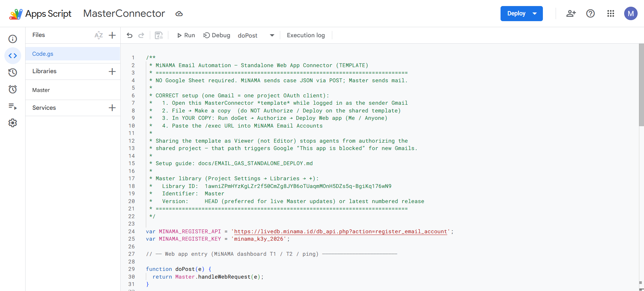The image size is (644, 291).
Task: Expand the doPost function selector dropdown
Action: (x=256, y=36)
